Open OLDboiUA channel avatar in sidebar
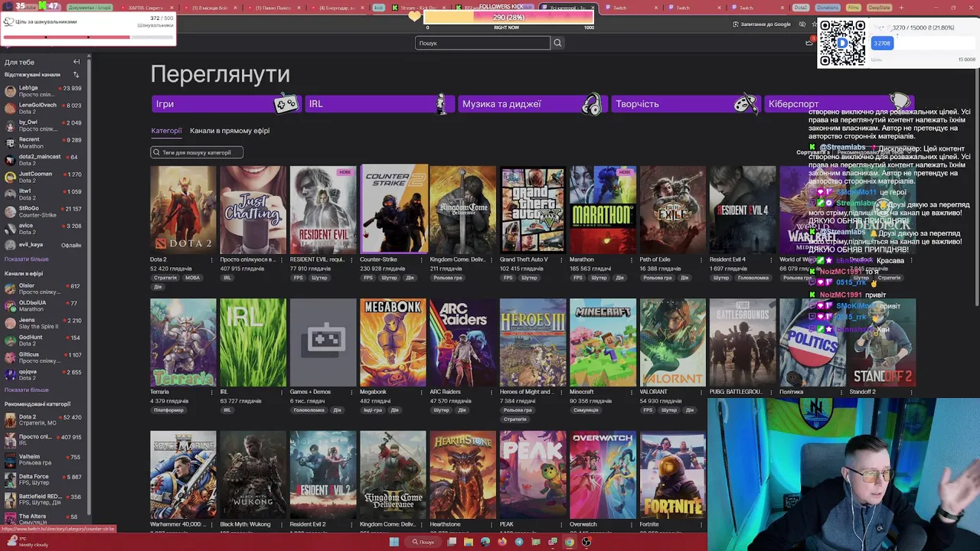 pos(10,306)
